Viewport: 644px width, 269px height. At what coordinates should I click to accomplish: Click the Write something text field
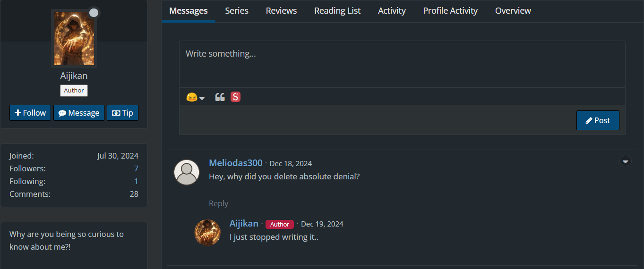[402, 64]
